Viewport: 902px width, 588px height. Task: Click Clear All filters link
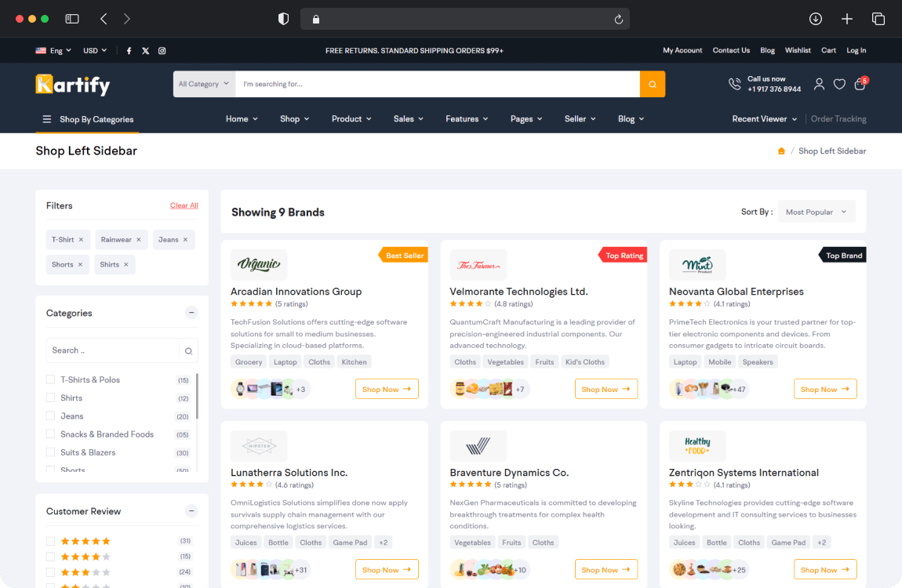coord(184,205)
